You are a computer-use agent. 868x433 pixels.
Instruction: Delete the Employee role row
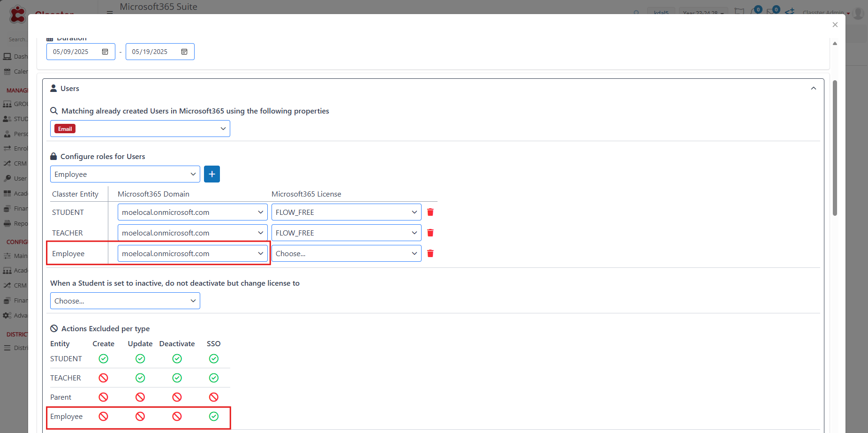click(x=430, y=253)
